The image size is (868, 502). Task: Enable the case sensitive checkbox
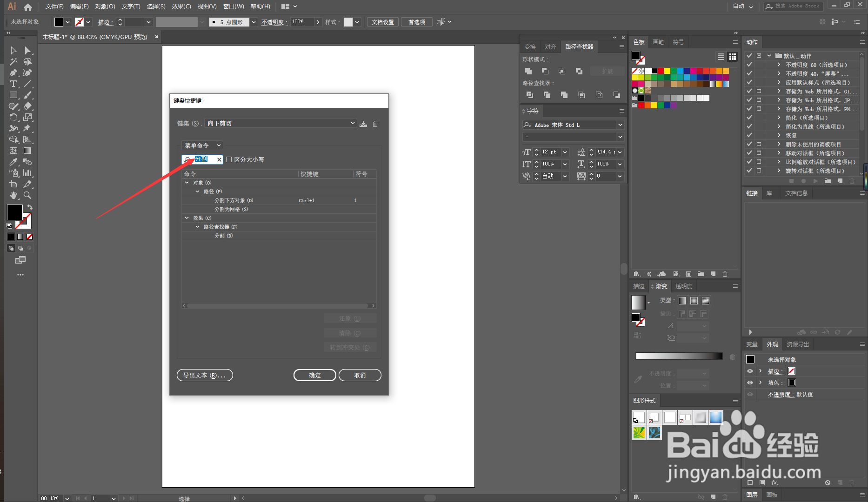[229, 159]
